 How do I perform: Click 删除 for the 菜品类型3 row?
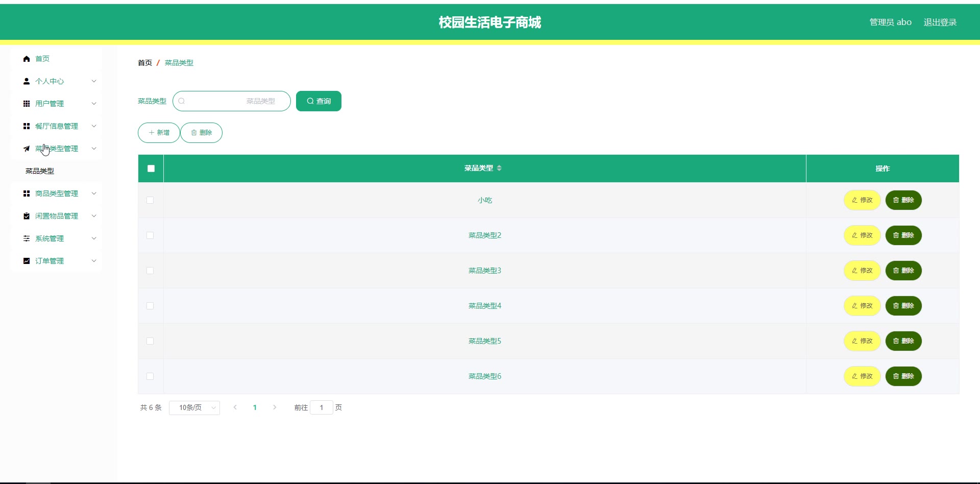pos(903,271)
